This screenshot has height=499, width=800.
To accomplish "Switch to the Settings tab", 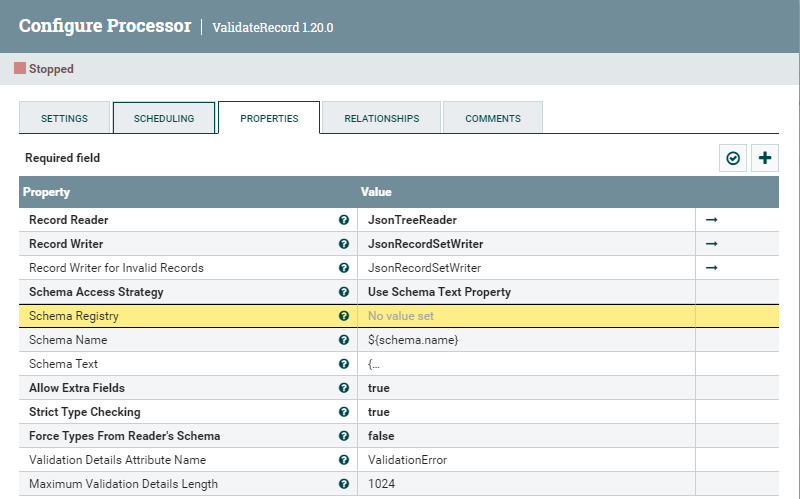I will [x=64, y=118].
